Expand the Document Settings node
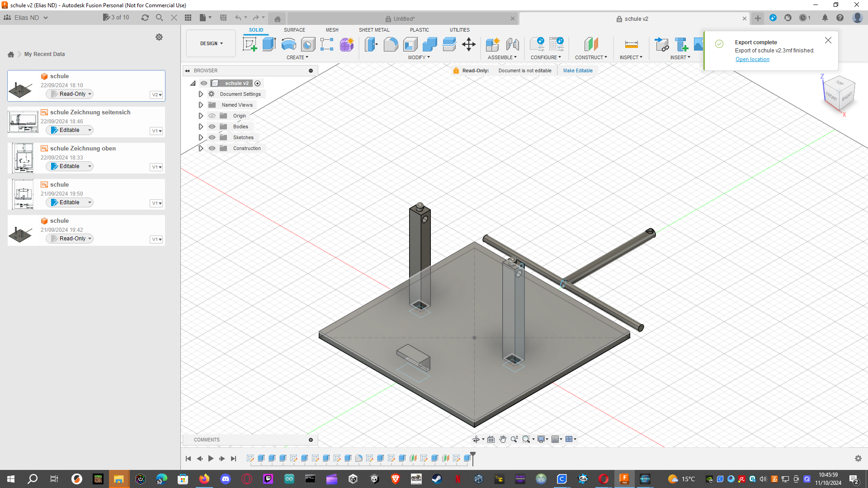Image resolution: width=868 pixels, height=488 pixels. [x=201, y=94]
